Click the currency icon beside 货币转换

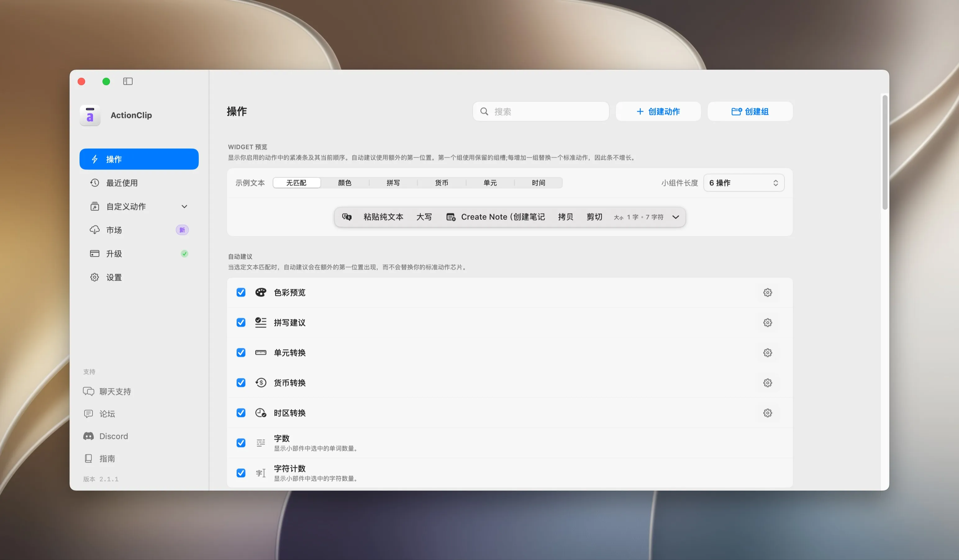point(261,383)
